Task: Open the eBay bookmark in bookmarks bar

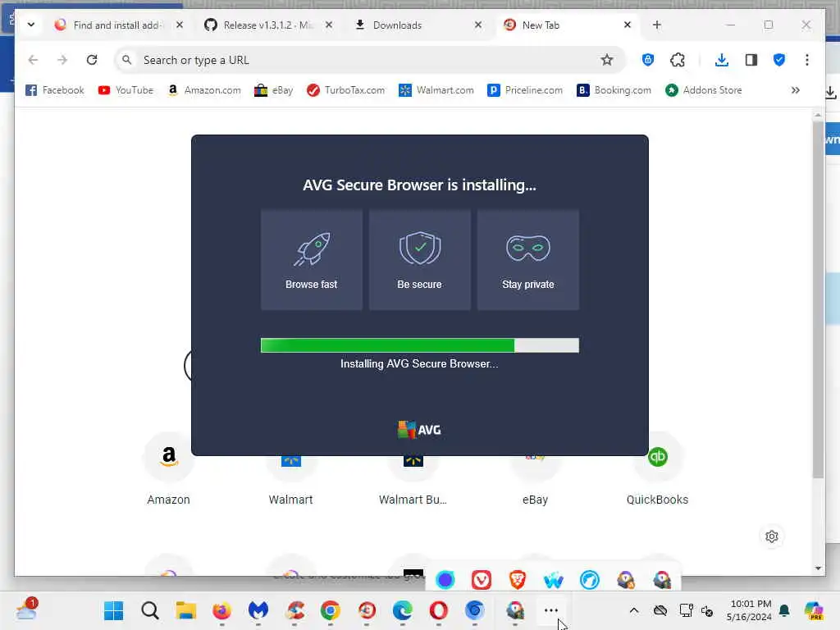Action: 273,90
